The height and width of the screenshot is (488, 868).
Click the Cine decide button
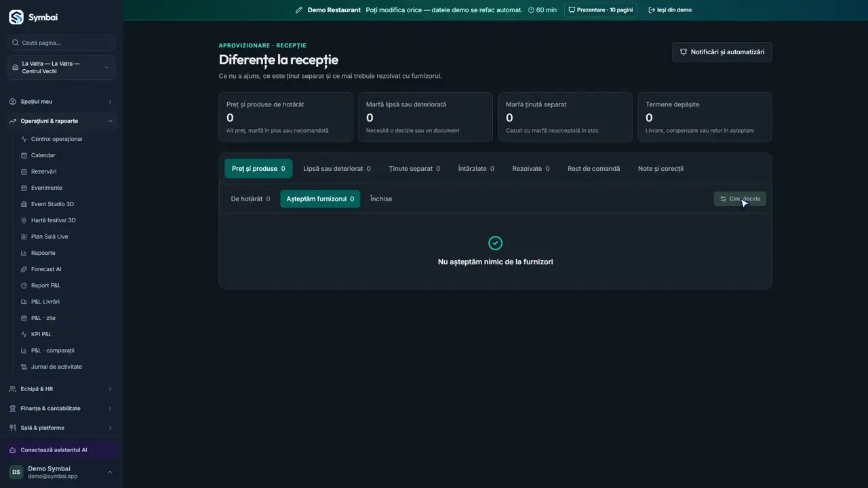(740, 199)
